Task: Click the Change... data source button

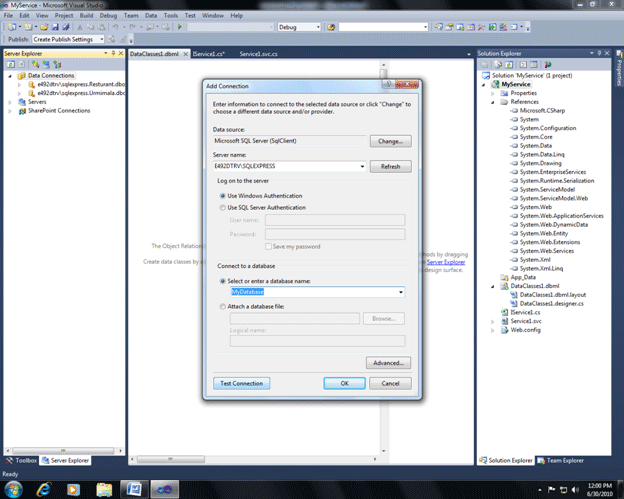Action: tap(390, 141)
